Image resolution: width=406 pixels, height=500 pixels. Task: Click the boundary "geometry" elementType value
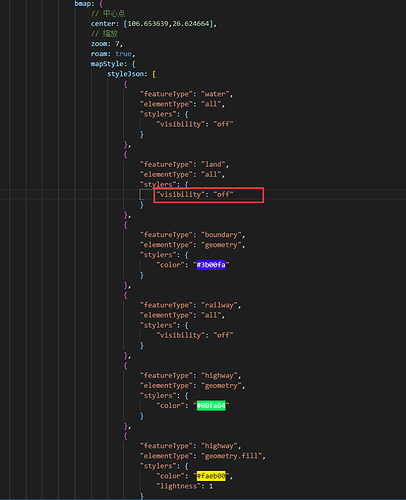(221, 245)
